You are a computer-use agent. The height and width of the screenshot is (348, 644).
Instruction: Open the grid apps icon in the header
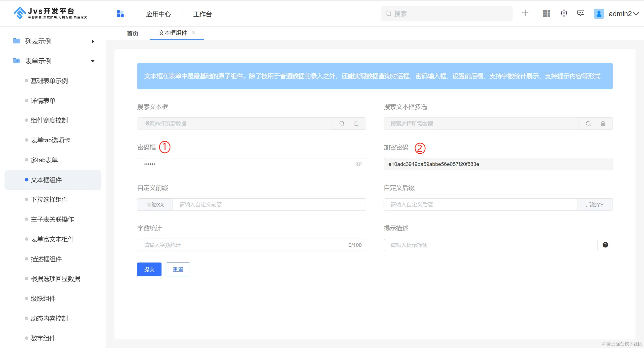tap(546, 14)
